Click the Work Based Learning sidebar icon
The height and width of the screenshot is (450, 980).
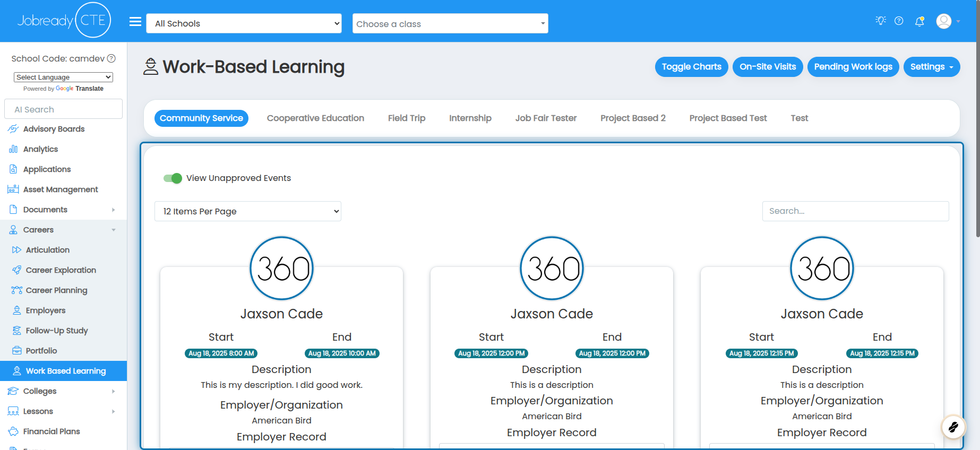16,371
